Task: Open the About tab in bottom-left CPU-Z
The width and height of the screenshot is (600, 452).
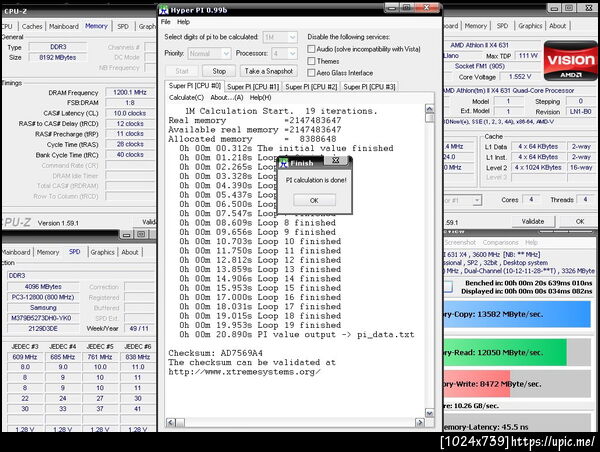Action: [x=130, y=252]
